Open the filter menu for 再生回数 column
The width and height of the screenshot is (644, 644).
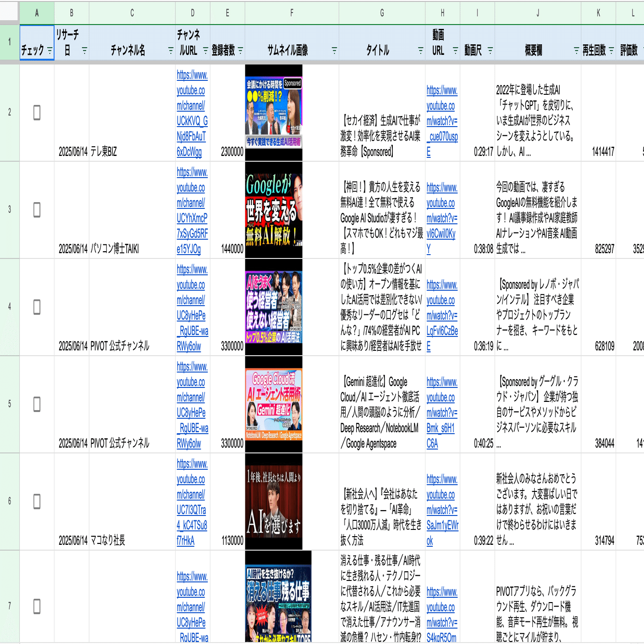[611, 50]
